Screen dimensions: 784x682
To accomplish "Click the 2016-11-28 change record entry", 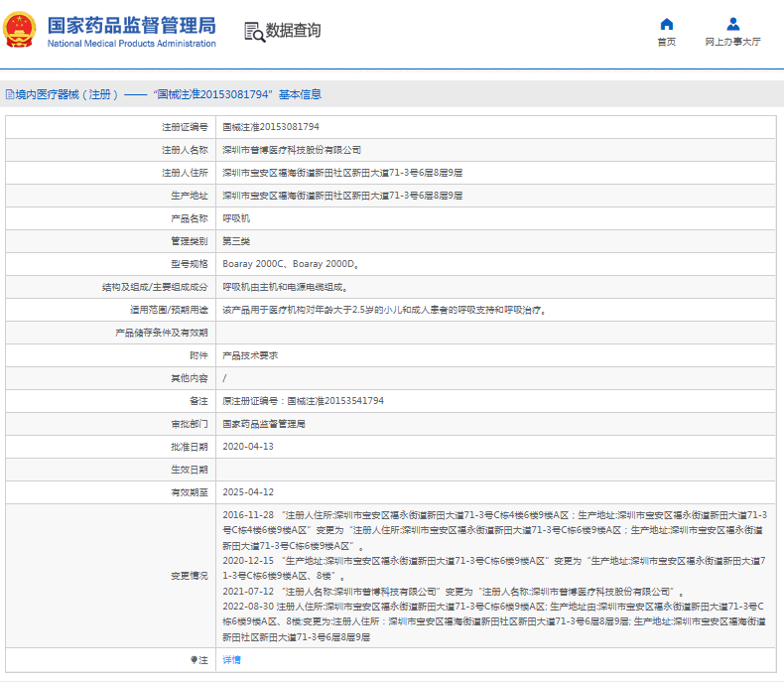I will 494,530.
